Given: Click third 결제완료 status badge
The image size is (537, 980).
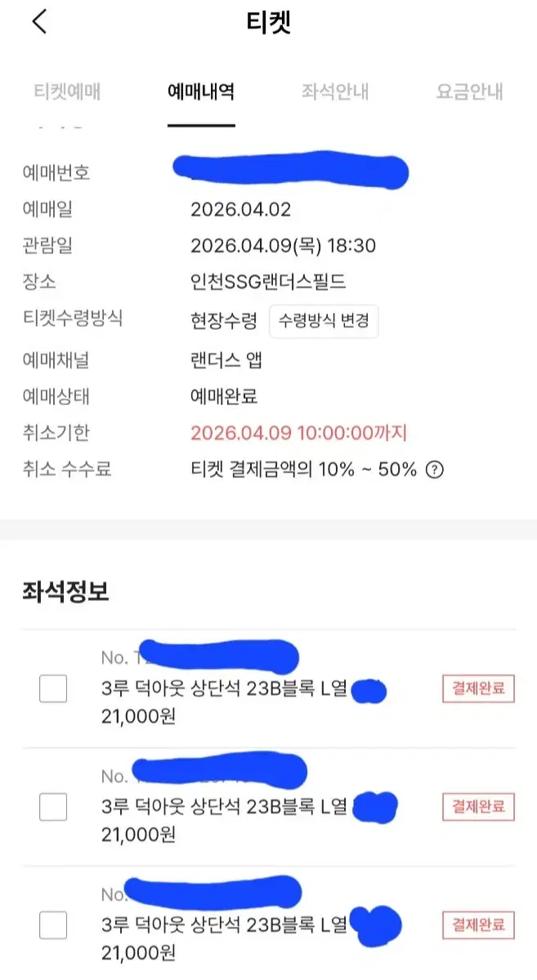Looking at the screenshot, I should [x=479, y=925].
